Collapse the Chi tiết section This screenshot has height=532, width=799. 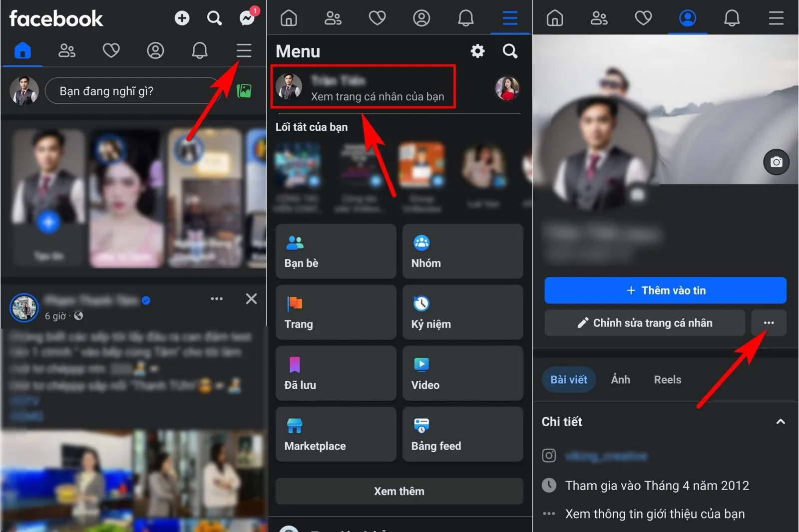click(781, 422)
